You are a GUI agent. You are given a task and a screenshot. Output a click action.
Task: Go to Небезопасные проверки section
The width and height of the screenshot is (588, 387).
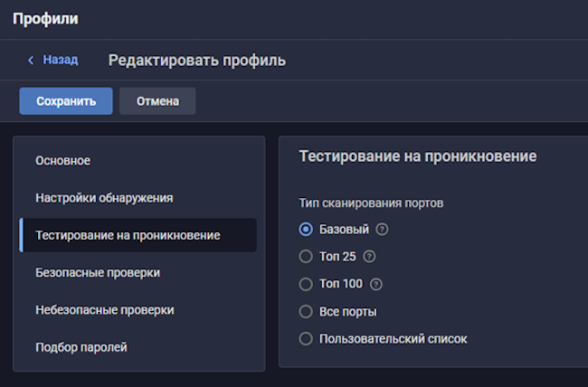[104, 309]
